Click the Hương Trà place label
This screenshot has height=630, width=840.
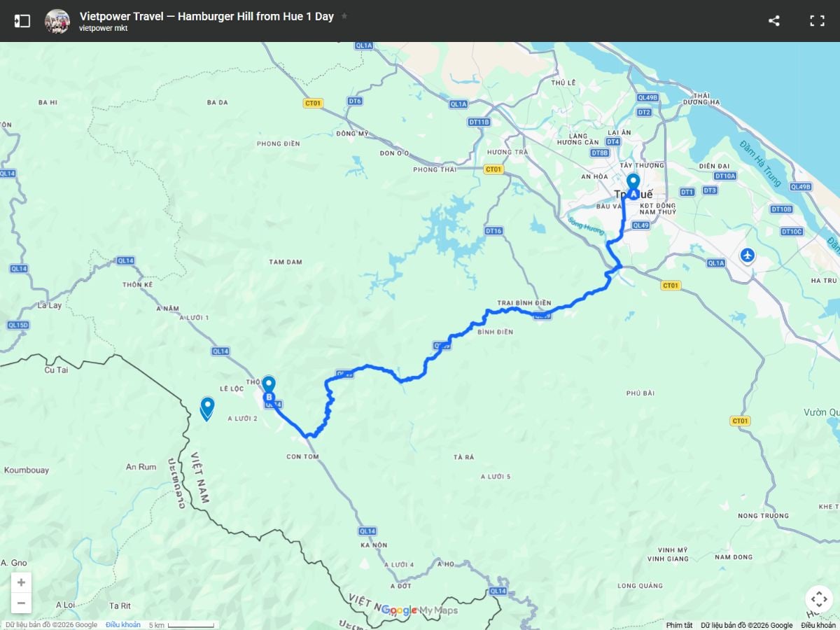pyautogui.click(x=507, y=152)
